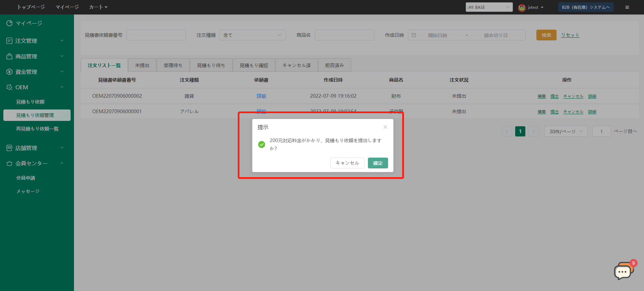The height and width of the screenshot is (291, 644).
Task: Click page number 1 button
Action: point(520,131)
